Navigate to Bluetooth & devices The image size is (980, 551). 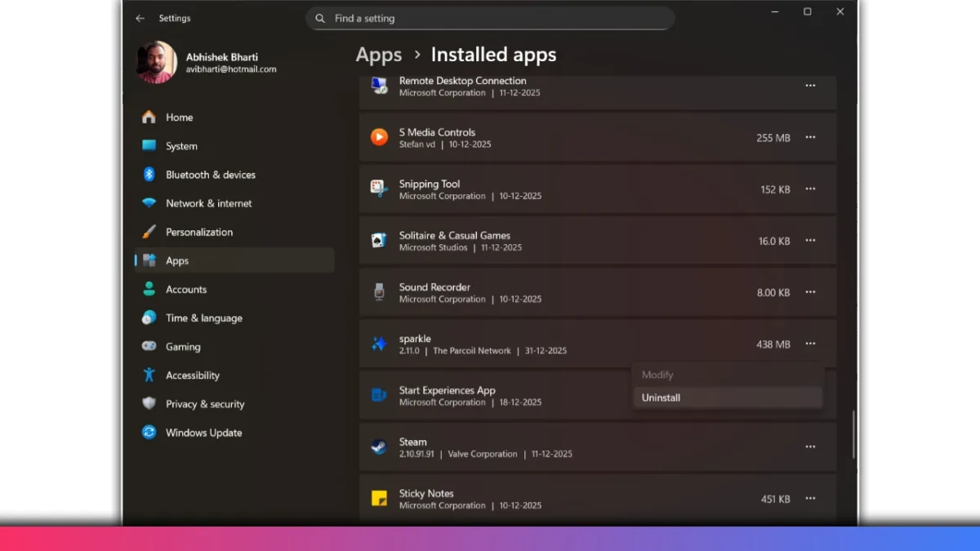234,175
